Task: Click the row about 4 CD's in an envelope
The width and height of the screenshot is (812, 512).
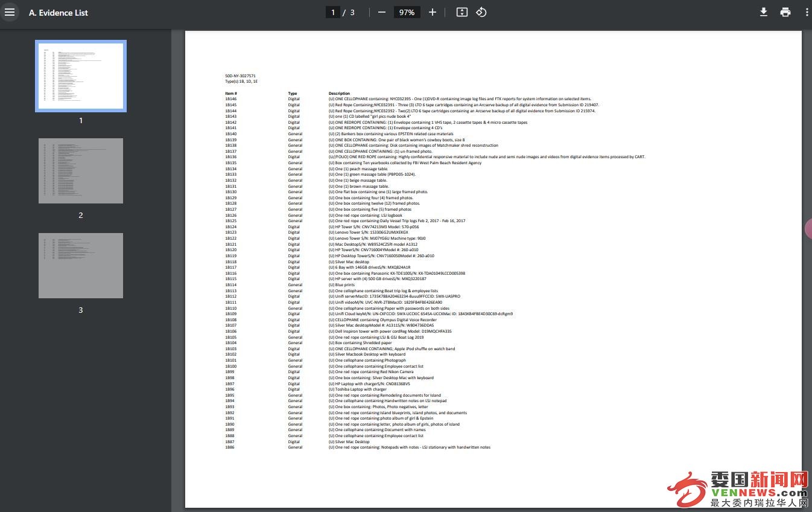Action: point(385,128)
